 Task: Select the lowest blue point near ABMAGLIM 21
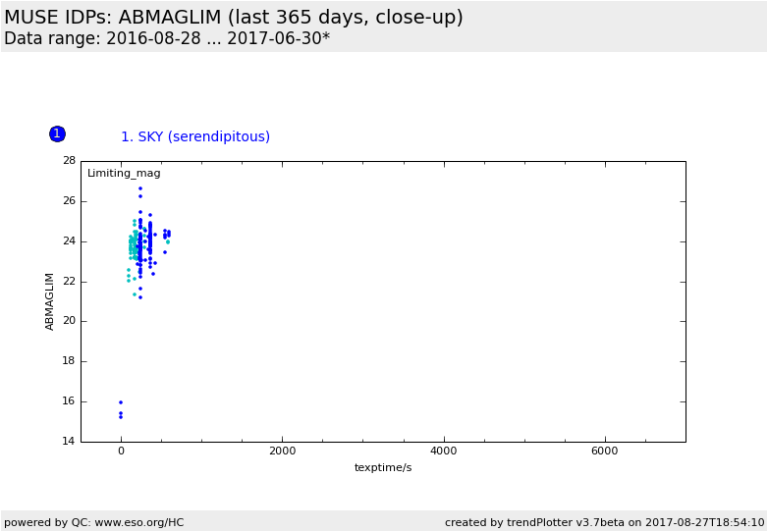[x=139, y=297]
